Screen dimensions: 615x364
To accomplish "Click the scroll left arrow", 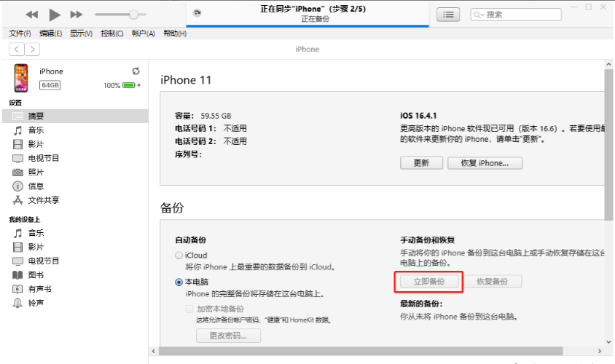I will 153,351.
